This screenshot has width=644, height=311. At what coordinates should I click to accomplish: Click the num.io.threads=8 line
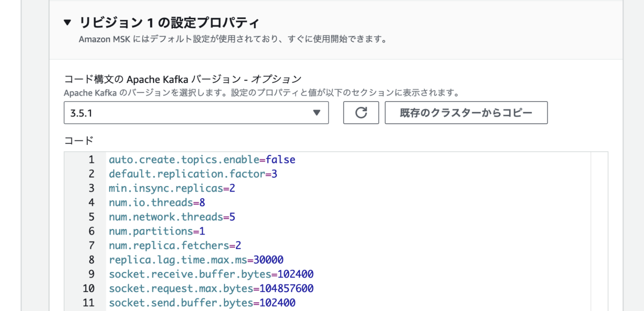[156, 202]
